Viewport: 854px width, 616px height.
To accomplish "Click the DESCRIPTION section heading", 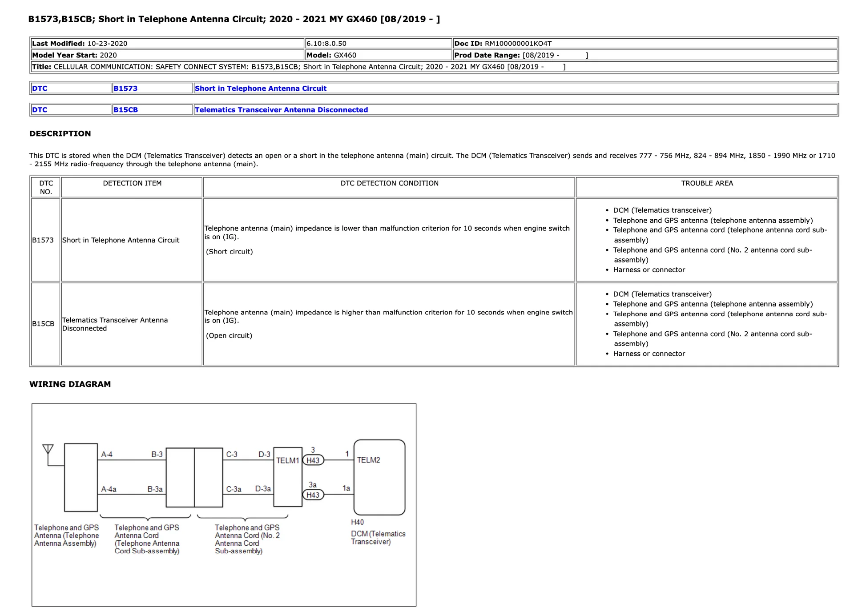I will coord(60,133).
